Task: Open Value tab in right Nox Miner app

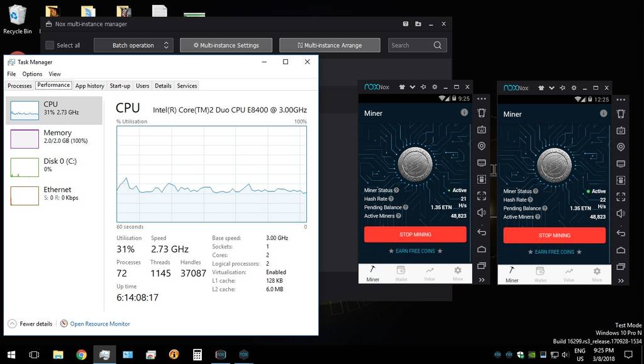Action: coord(569,275)
